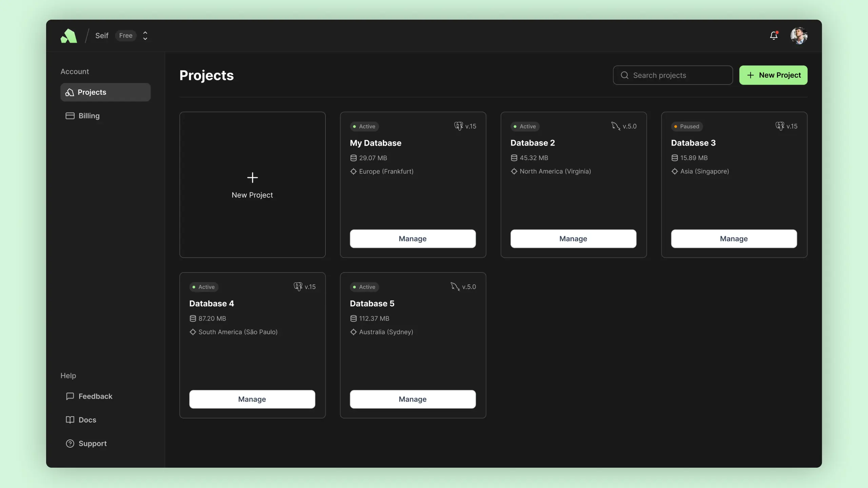This screenshot has width=868, height=488.
Task: Manage the Database 3 project
Action: click(x=734, y=239)
